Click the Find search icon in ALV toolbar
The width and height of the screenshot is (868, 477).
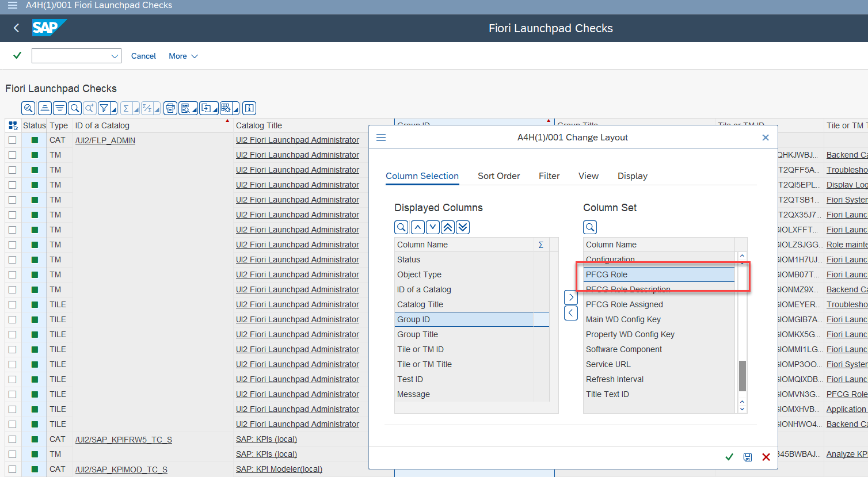click(x=75, y=108)
